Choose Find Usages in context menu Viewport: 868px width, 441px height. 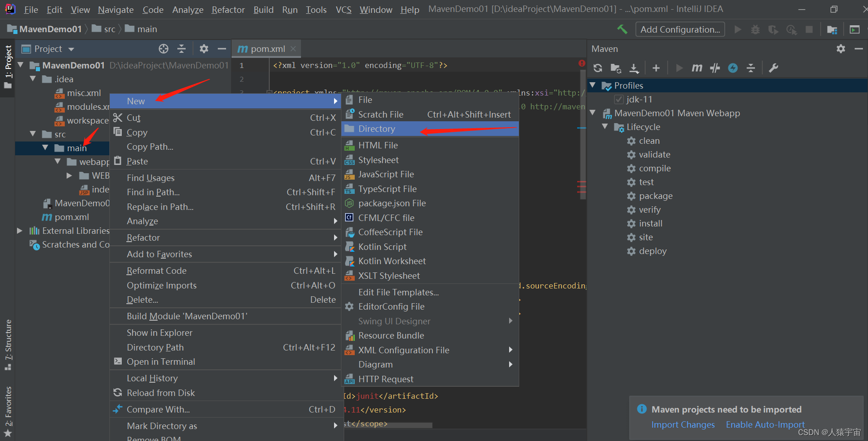225,178
